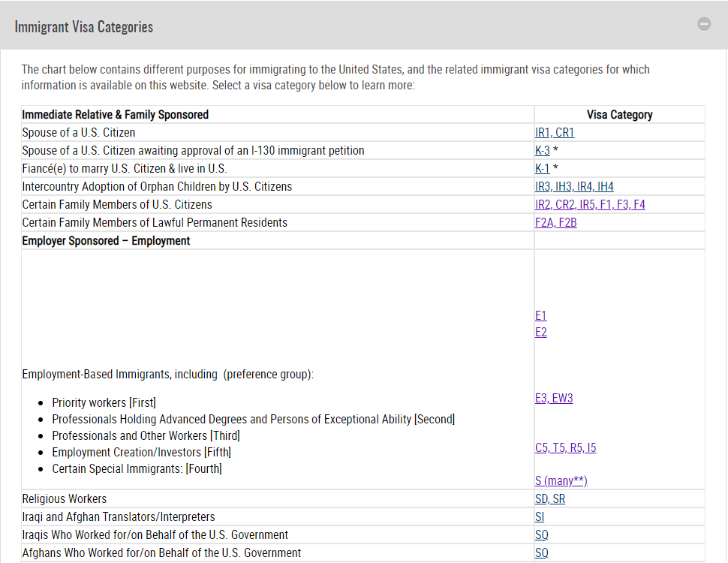Click the S (many**) special immigrants link
728x563 pixels.
click(x=561, y=481)
